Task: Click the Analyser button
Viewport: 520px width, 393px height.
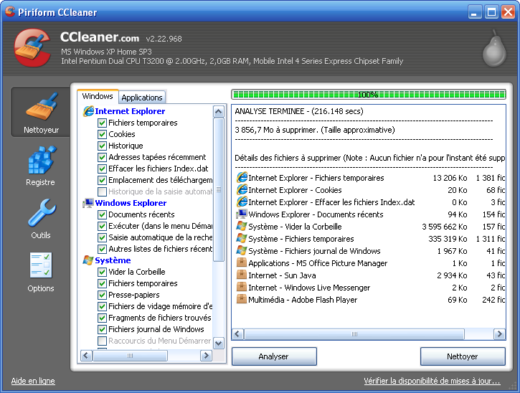Action: pyautogui.click(x=274, y=356)
